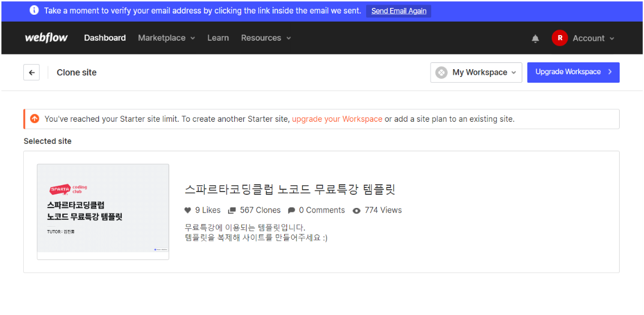The image size is (644, 315).
Task: Click the 567 Clones count
Action: point(260,210)
